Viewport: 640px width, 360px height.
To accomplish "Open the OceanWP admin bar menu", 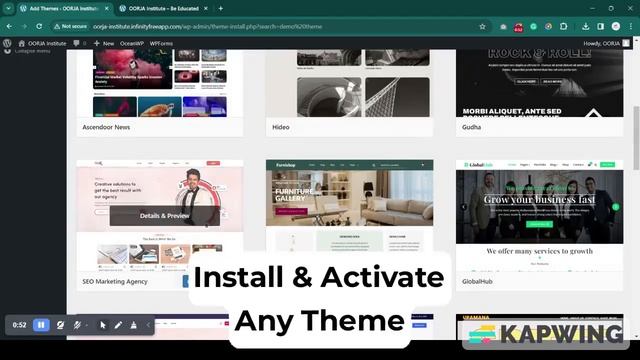I will pos(131,43).
